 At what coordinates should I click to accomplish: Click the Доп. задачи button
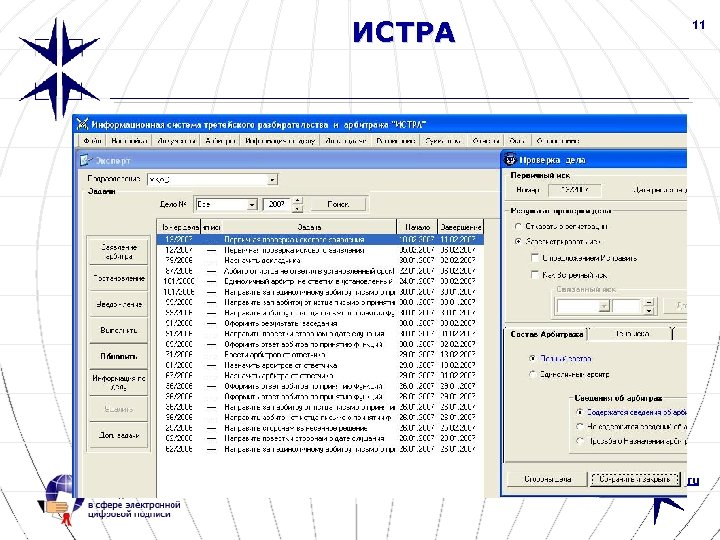pos(118,435)
